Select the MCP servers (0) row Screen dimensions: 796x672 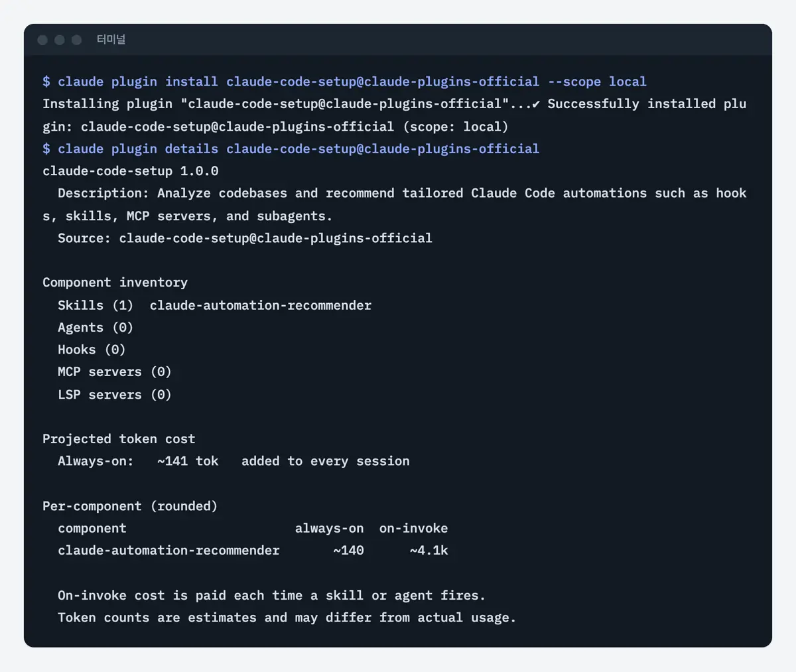(x=115, y=372)
